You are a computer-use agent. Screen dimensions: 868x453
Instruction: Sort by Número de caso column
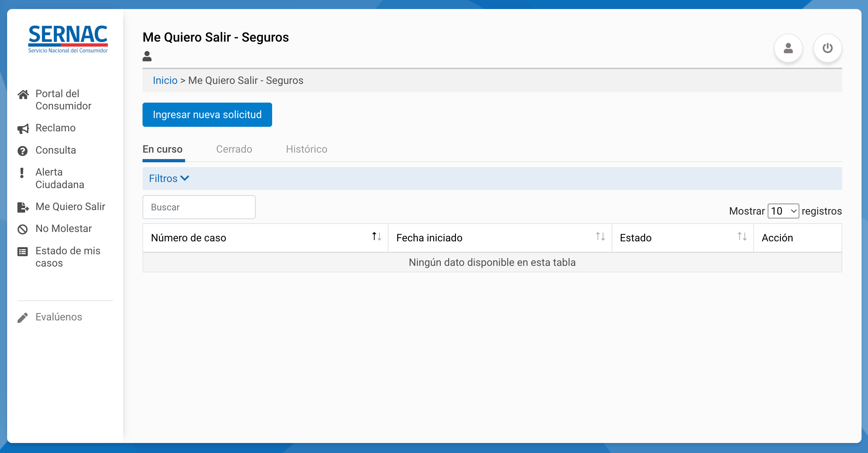[x=376, y=237]
